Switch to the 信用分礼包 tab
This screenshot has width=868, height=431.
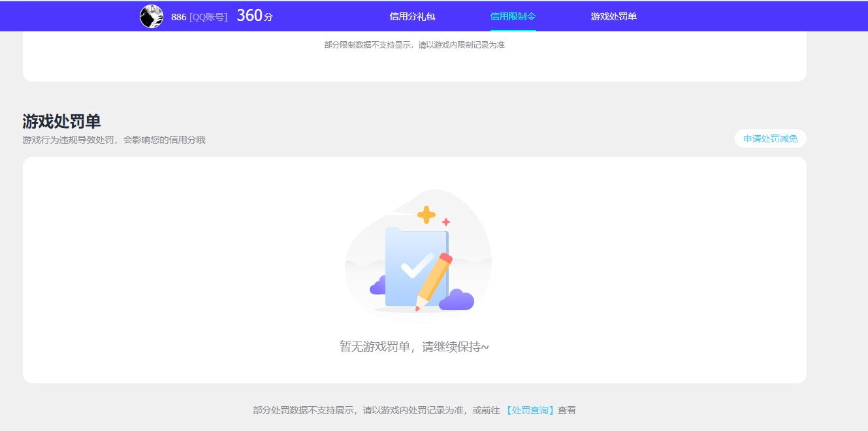click(x=411, y=16)
